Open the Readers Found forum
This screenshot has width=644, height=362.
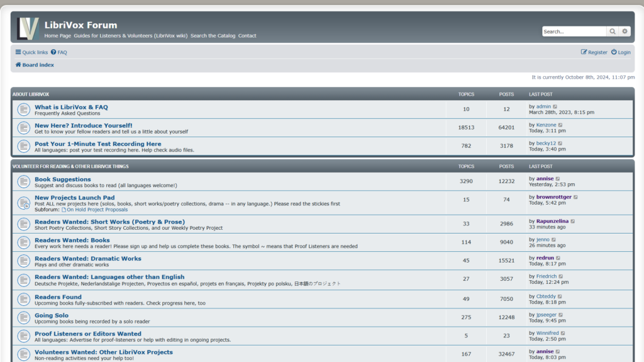pos(58,297)
